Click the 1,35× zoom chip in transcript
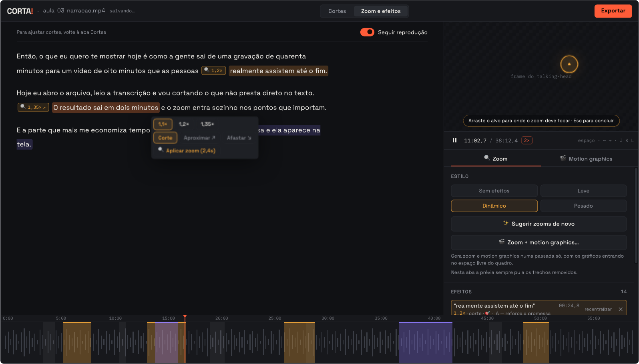The width and height of the screenshot is (639, 364). 33,107
